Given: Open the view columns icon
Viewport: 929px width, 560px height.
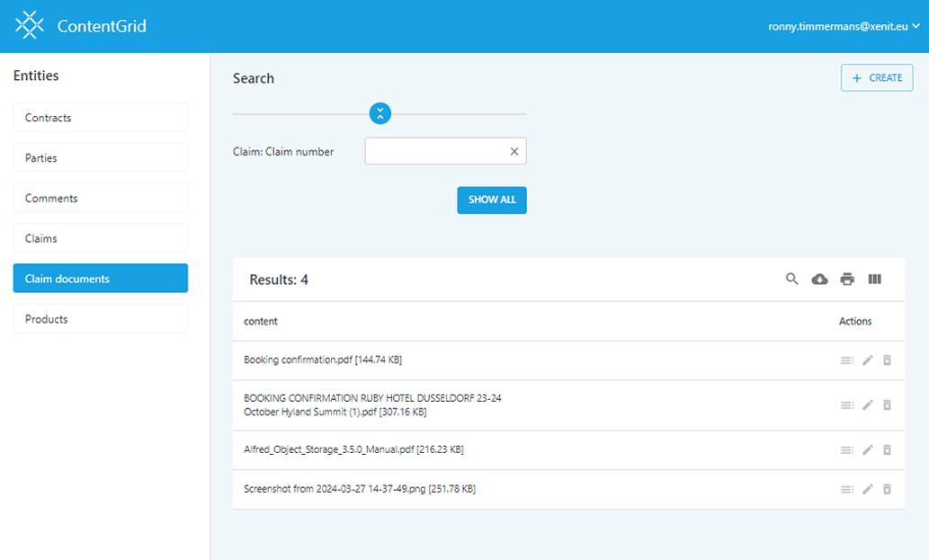Looking at the screenshot, I should click(874, 280).
